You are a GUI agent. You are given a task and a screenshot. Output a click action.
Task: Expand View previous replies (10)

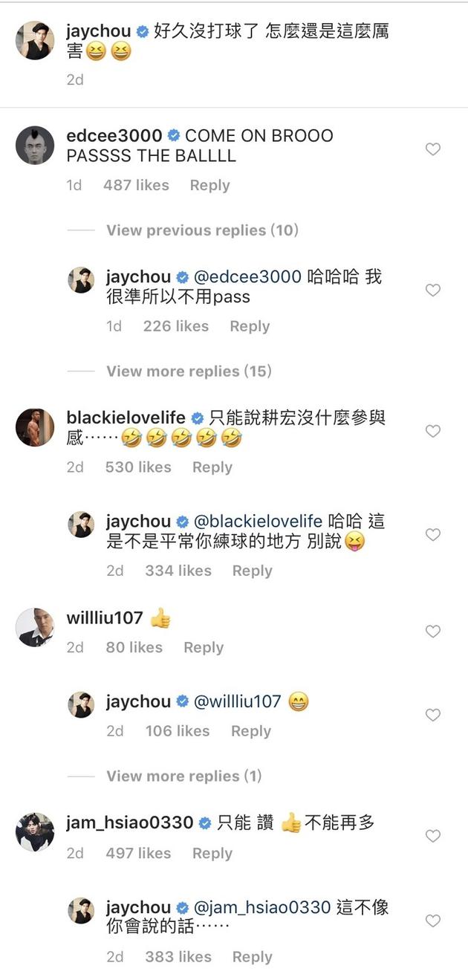202,230
